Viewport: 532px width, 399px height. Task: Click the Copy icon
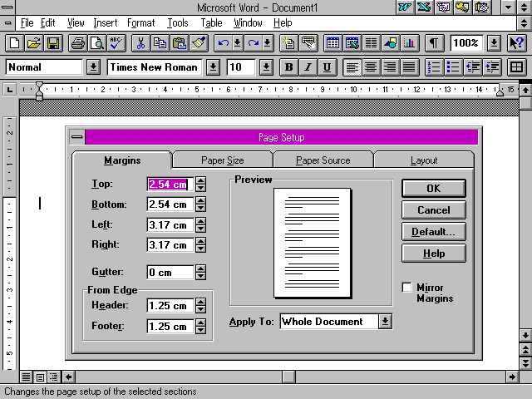click(x=160, y=43)
